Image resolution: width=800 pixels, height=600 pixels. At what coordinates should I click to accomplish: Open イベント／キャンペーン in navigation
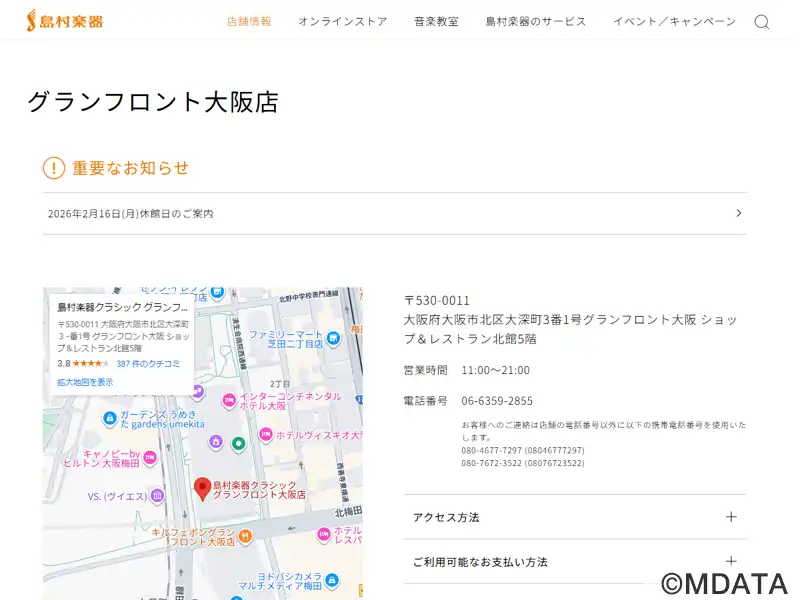[674, 21]
